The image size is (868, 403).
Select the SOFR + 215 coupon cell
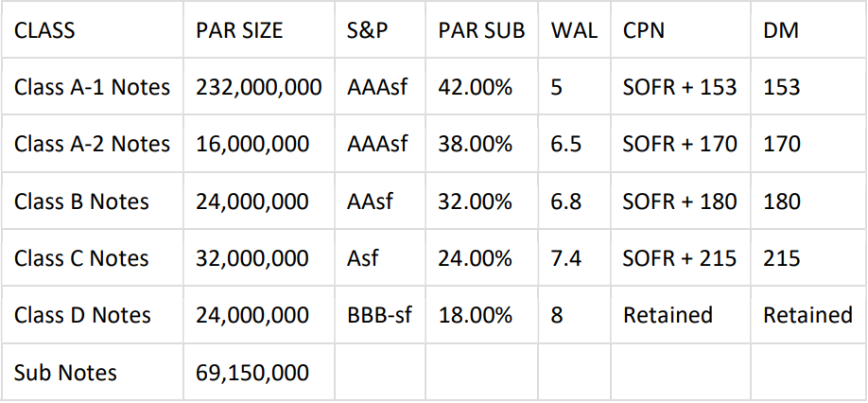point(680,258)
